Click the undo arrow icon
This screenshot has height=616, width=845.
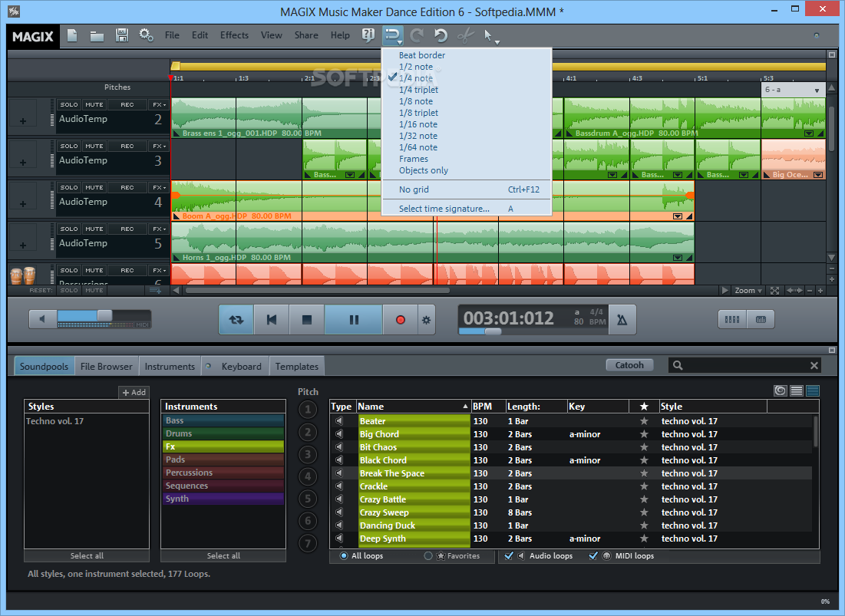tap(441, 36)
